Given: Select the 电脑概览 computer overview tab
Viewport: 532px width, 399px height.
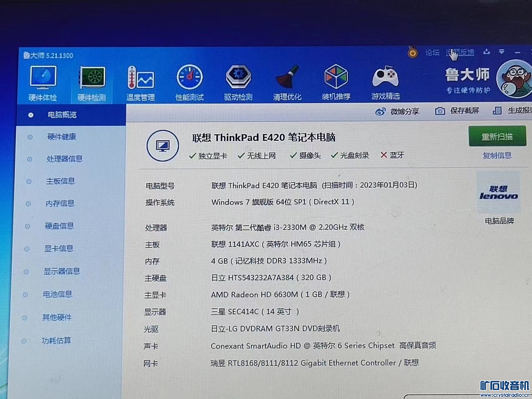Looking at the screenshot, I should 71,115.
